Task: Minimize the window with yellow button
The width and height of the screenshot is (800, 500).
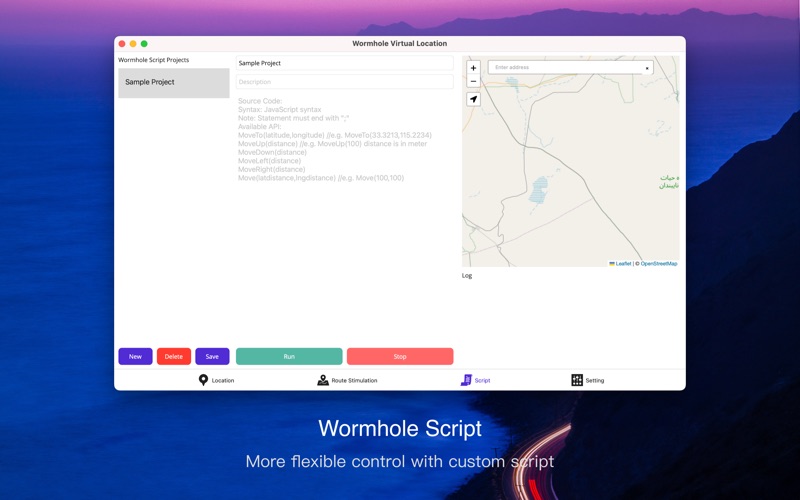Action: [x=133, y=44]
